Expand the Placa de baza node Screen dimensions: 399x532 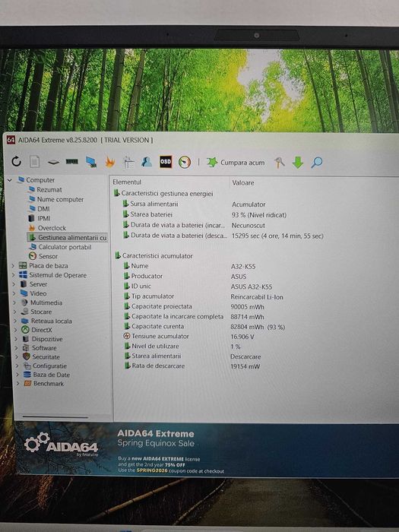[x=13, y=266]
